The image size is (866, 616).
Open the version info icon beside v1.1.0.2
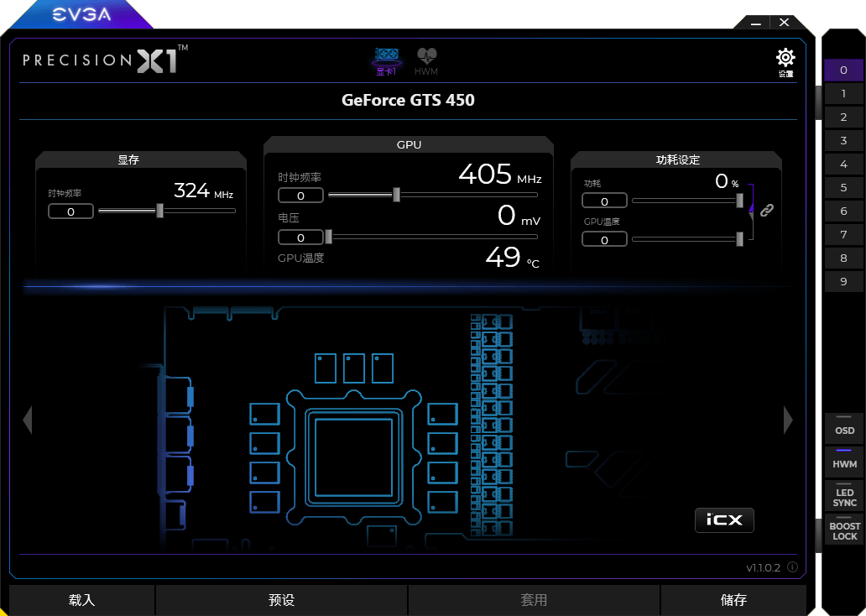792,566
